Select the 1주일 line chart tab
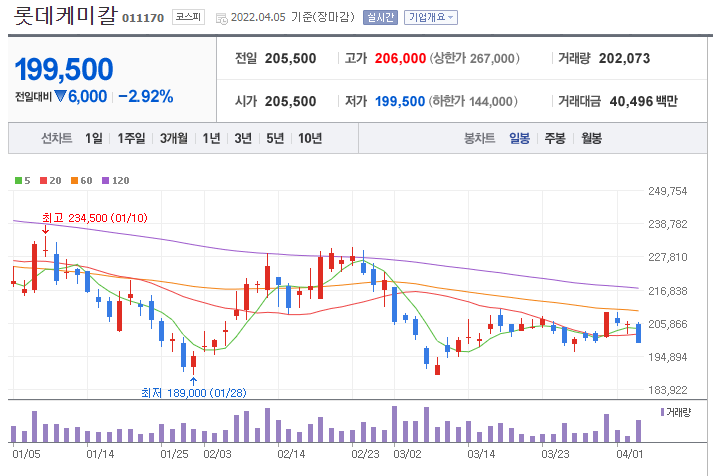 point(131,138)
